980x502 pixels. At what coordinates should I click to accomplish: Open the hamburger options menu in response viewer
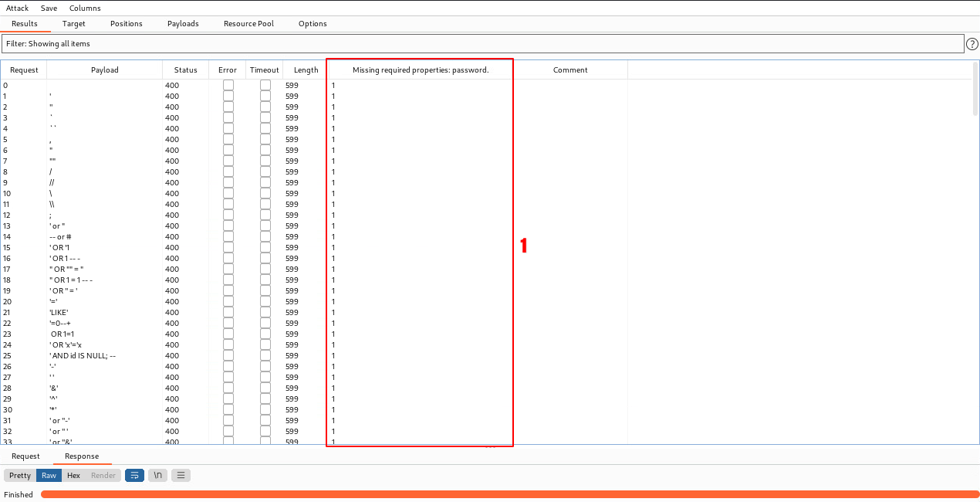[181, 476]
